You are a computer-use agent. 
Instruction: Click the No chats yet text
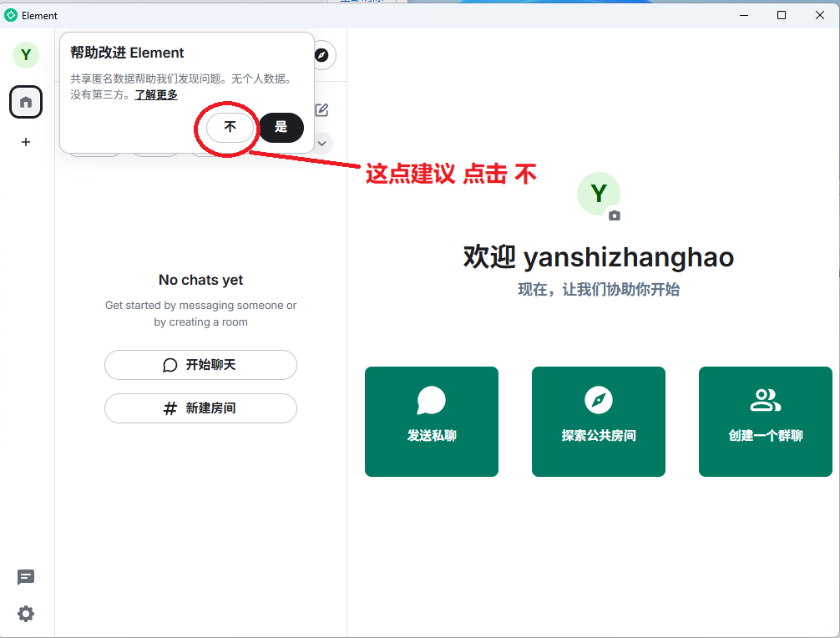click(x=201, y=280)
